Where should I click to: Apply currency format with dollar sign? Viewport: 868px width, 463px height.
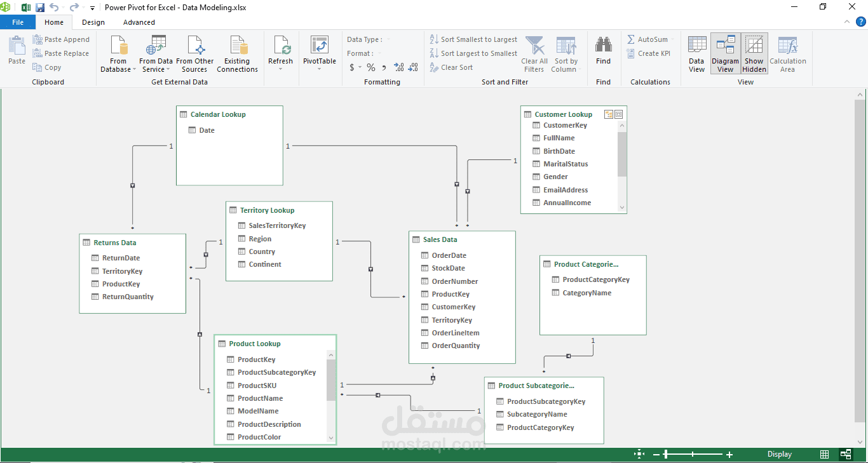[352, 67]
